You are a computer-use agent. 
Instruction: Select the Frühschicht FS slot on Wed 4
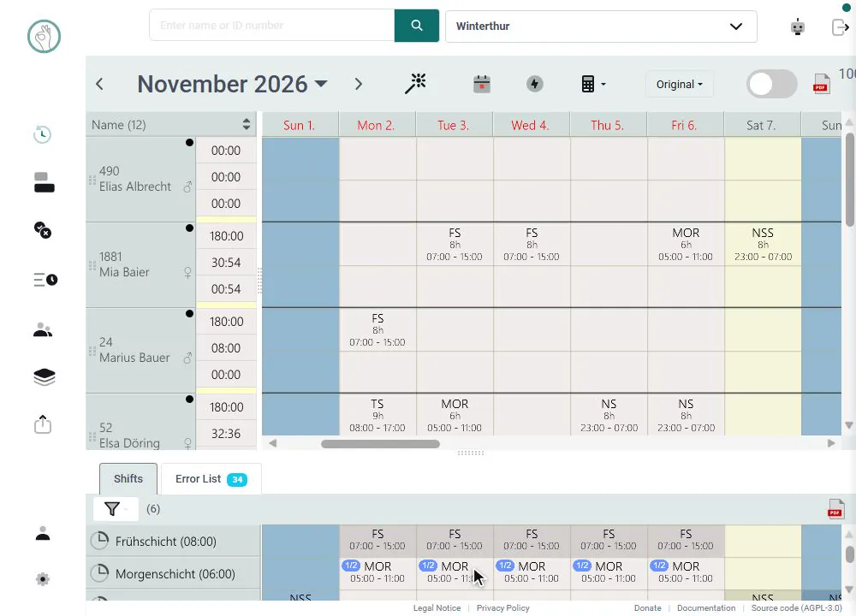click(532, 540)
